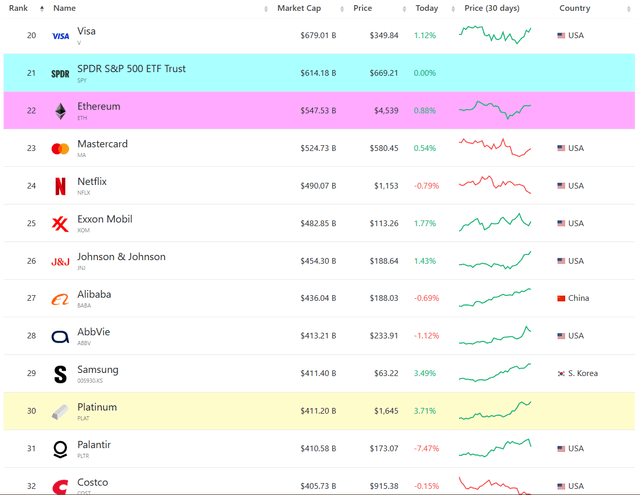
Task: Click the Platinum bar icon
Action: tap(60, 412)
